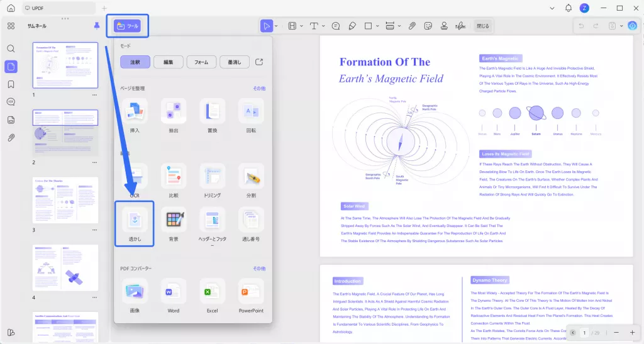Select the attachment paperclip tool in toolbar

(x=411, y=26)
